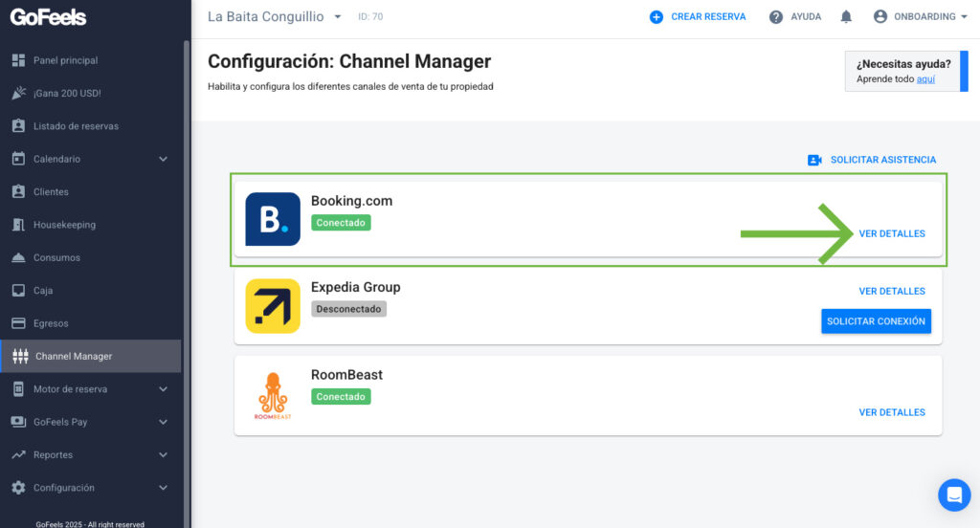Image resolution: width=980 pixels, height=528 pixels.
Task: Click the GoFeels Pay icon
Action: coord(19,422)
